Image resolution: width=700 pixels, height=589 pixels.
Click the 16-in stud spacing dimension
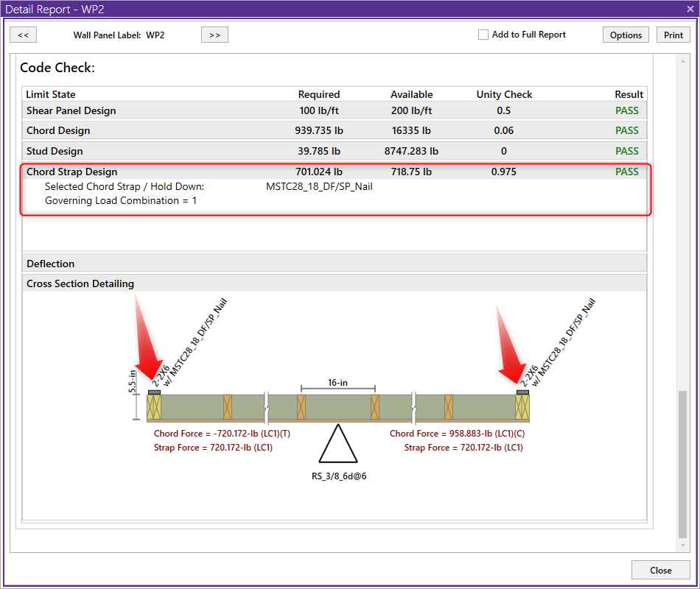pos(338,383)
